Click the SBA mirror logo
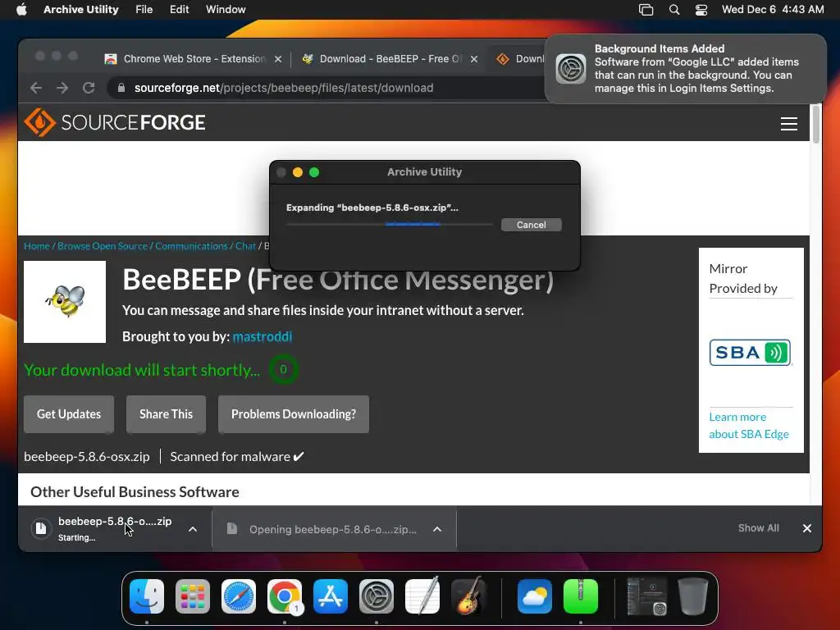This screenshot has height=630, width=840. pos(750,353)
